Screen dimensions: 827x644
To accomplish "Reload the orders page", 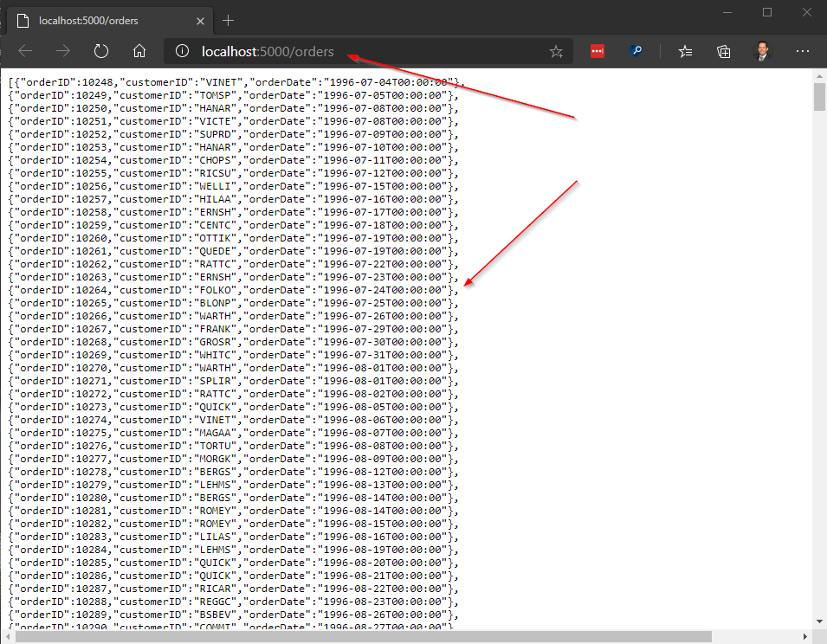I will point(101,51).
